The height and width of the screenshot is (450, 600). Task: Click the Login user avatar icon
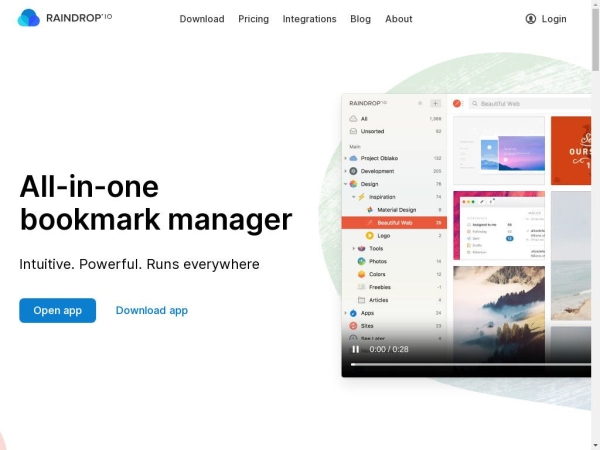point(530,19)
